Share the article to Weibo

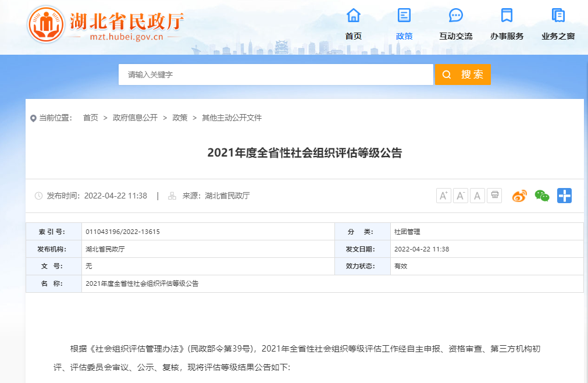(x=519, y=197)
